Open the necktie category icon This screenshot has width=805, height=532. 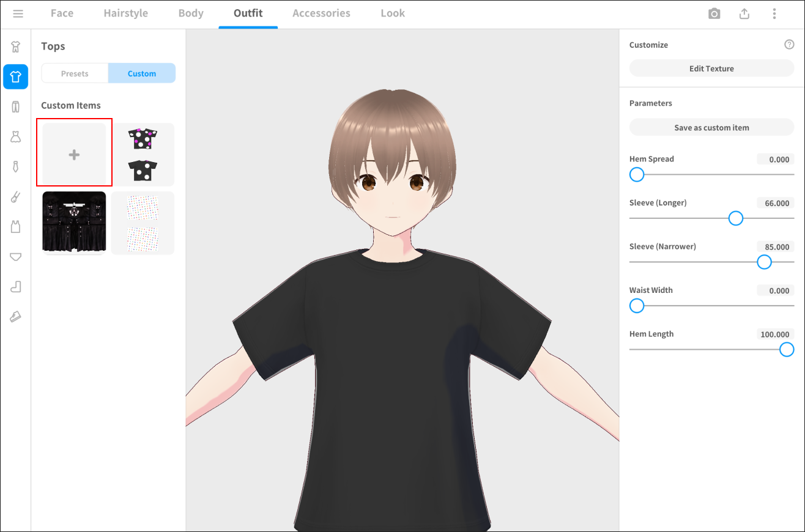coord(16,167)
